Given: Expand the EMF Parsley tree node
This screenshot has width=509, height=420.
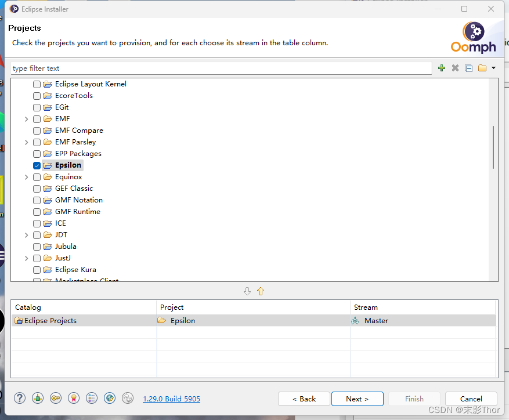Looking at the screenshot, I should pos(26,143).
